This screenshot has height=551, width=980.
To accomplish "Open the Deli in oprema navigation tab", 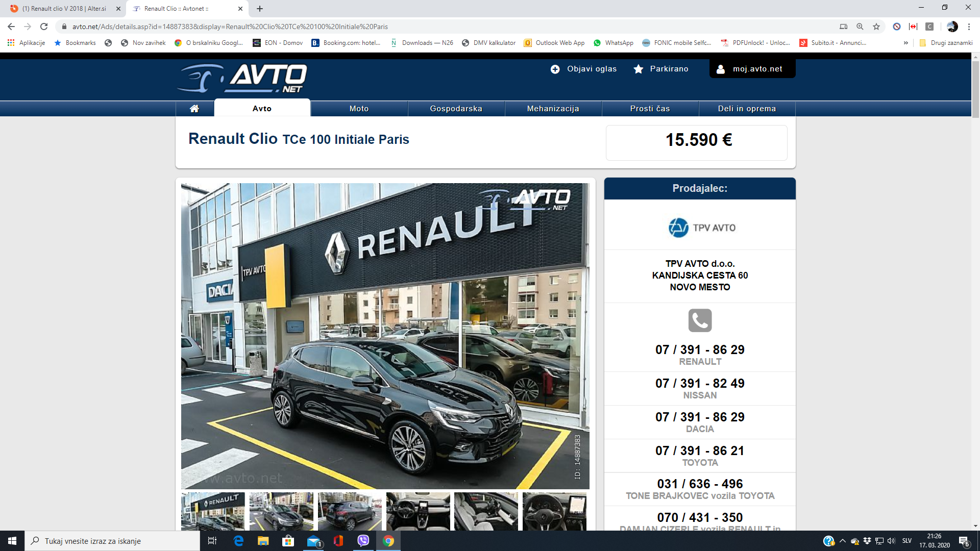I will pos(747,108).
